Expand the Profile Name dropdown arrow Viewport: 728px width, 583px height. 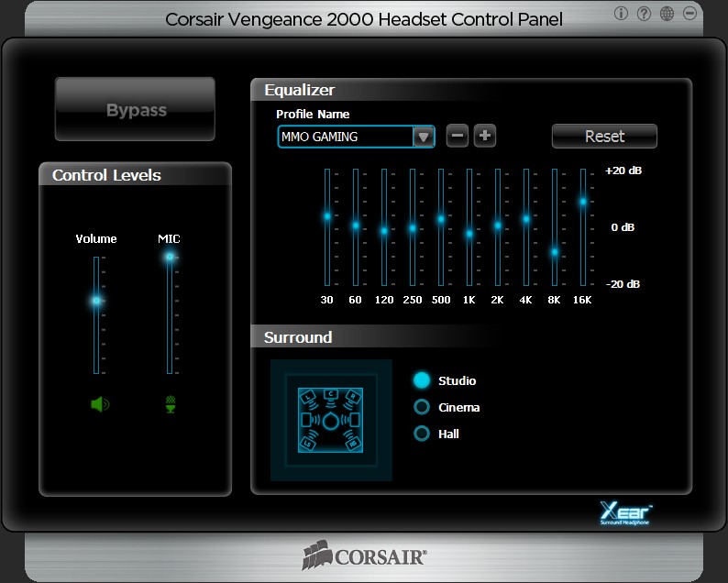coord(423,137)
